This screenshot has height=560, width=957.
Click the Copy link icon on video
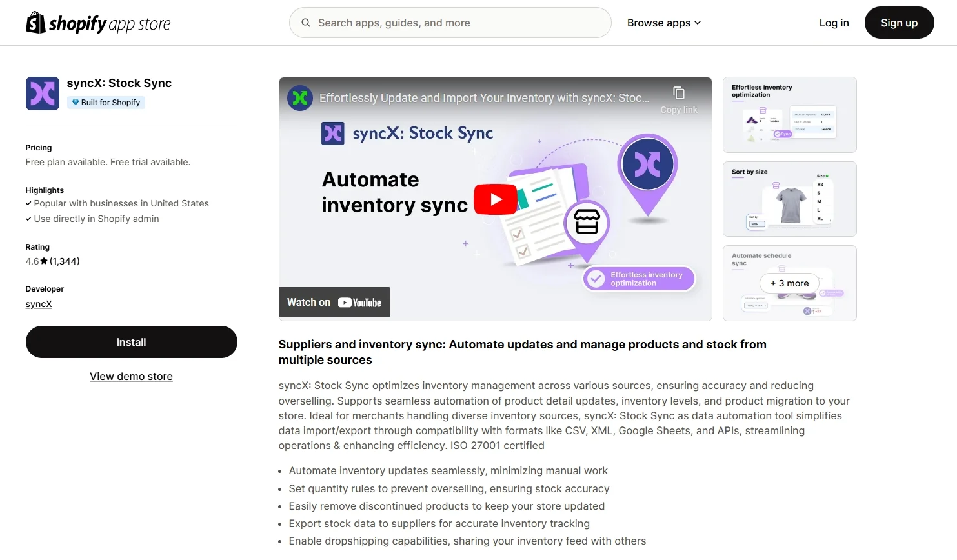pos(679,93)
